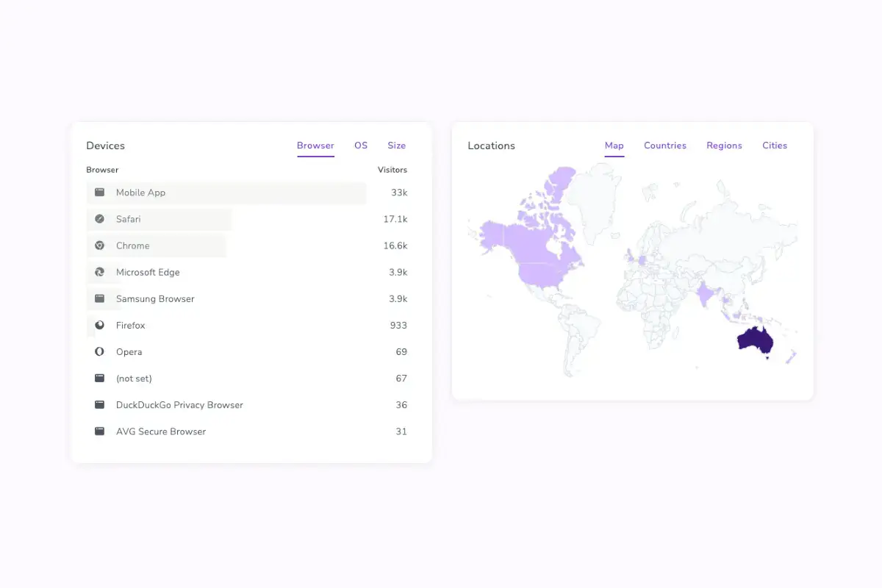Click the Samsung Browser icon

(x=99, y=298)
